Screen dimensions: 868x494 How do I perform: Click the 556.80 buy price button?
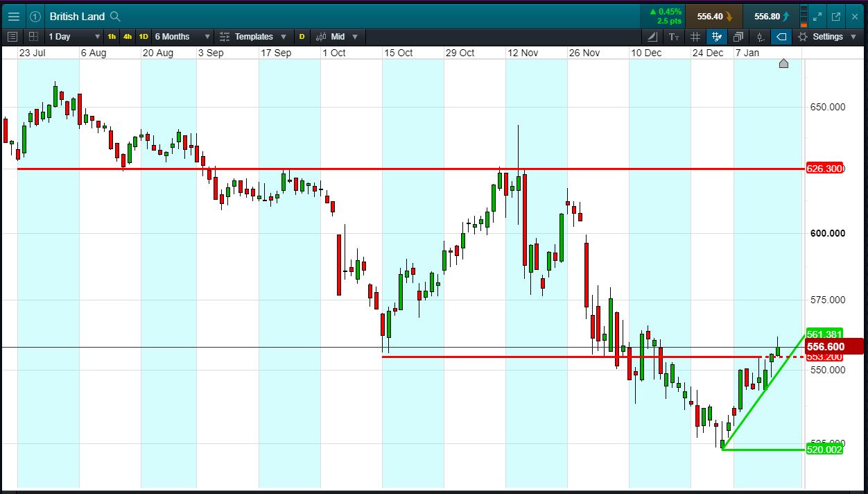click(770, 16)
